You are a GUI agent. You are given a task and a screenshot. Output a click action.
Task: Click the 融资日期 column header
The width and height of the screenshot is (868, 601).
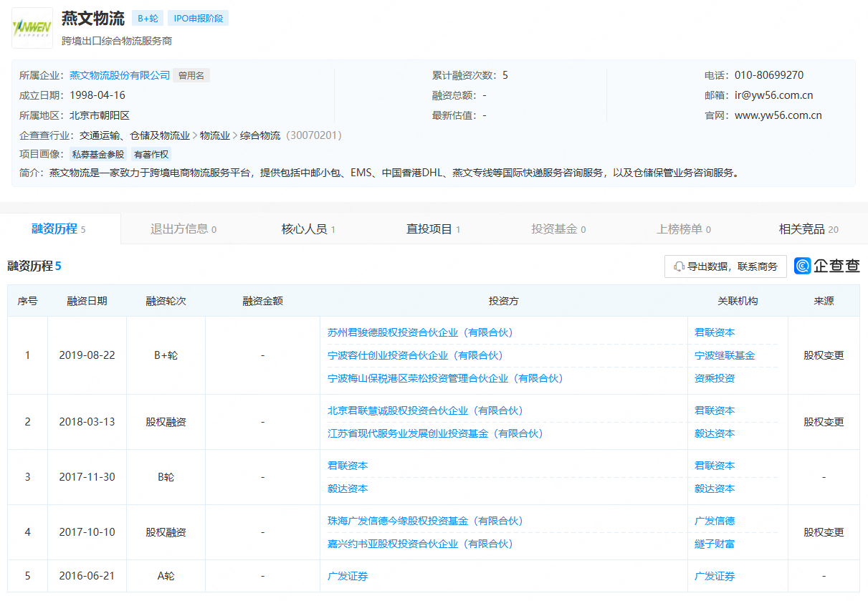(87, 301)
